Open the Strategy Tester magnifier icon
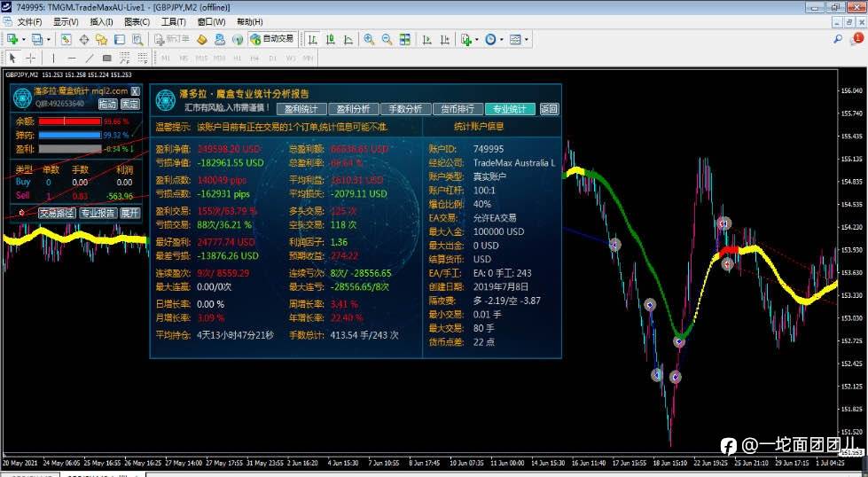Viewport: 868px width, 477px height. 137,39
